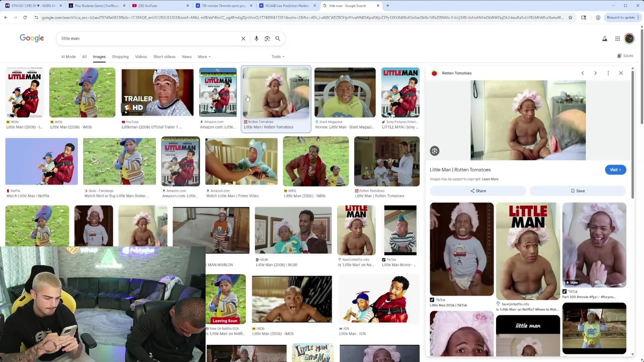Go back in browser history
The image size is (644, 362).
pyautogui.click(x=6, y=18)
